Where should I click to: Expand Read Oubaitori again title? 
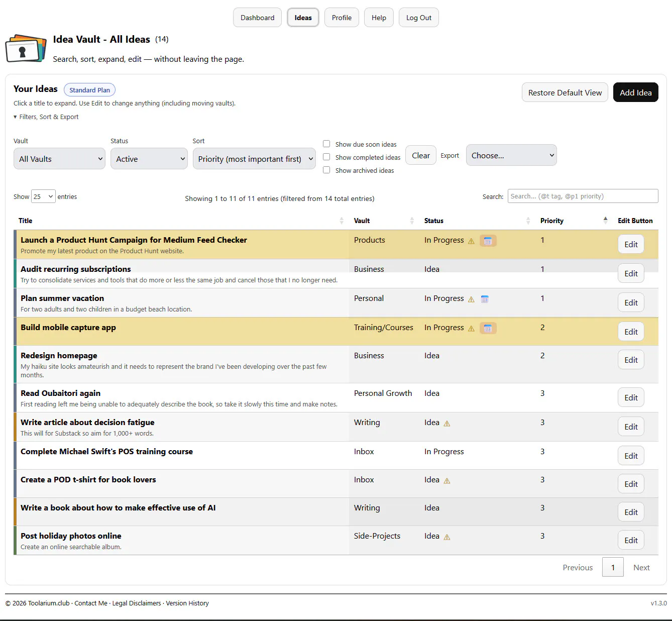(x=60, y=393)
